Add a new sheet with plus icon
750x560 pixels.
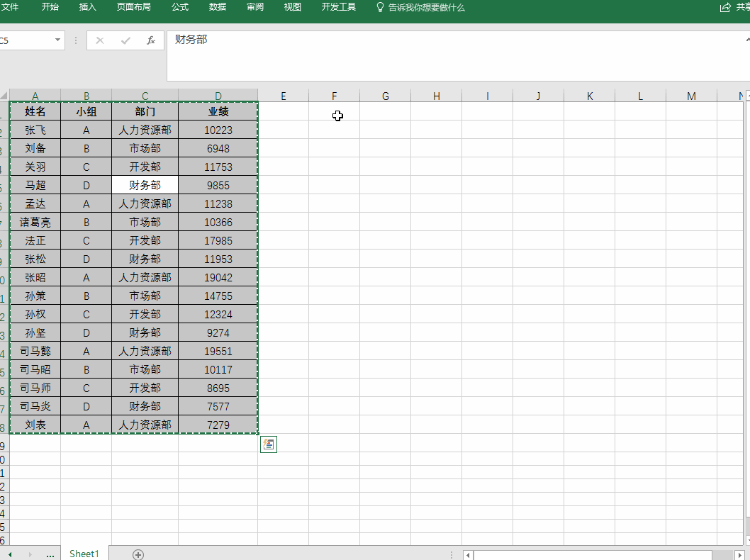pyautogui.click(x=138, y=554)
